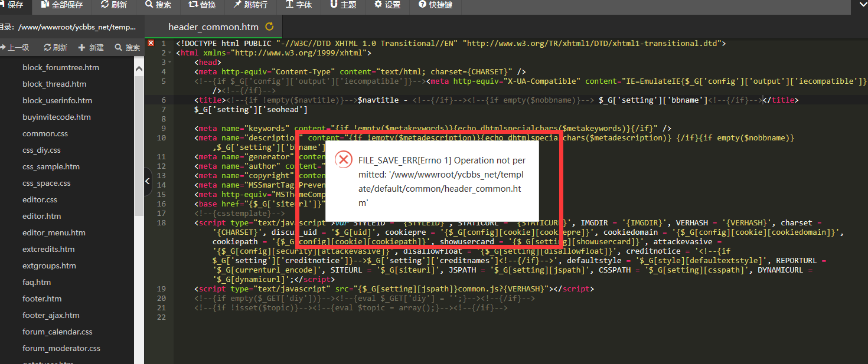This screenshot has width=868, height=364.
Task: Save all files with 全部保存
Action: click(62, 5)
